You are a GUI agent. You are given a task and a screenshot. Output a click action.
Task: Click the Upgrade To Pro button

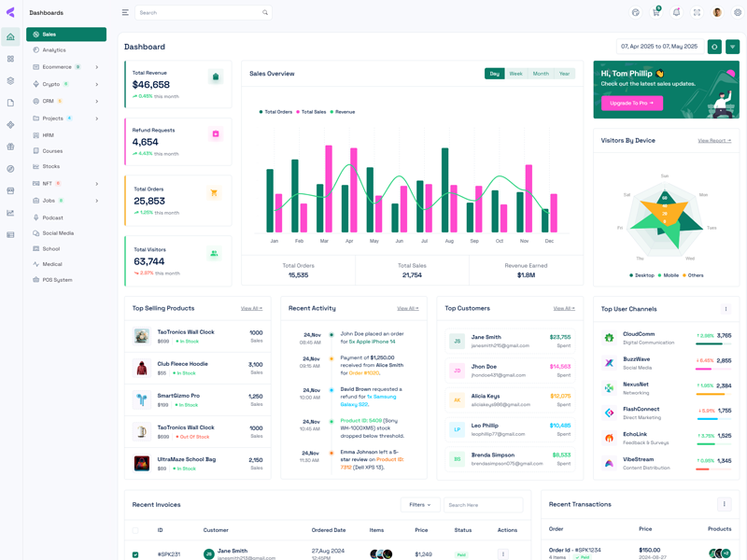631,103
